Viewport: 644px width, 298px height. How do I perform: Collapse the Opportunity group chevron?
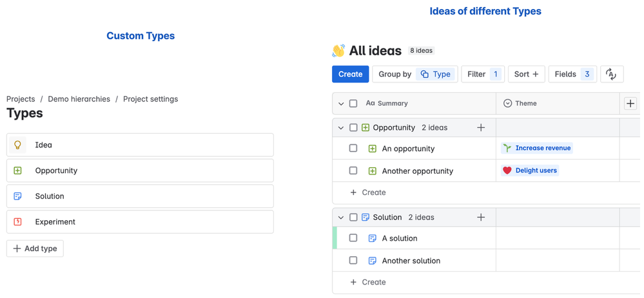(341, 128)
